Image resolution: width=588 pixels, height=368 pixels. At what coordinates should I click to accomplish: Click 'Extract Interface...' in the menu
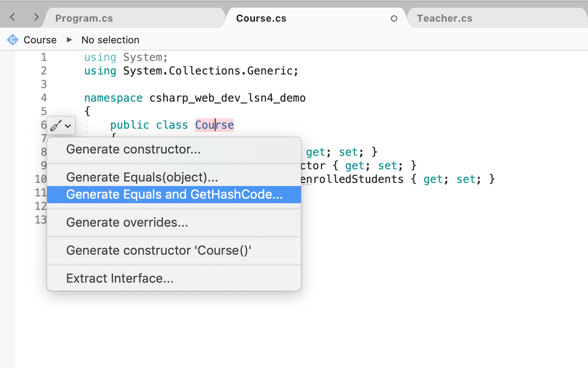[x=120, y=279]
